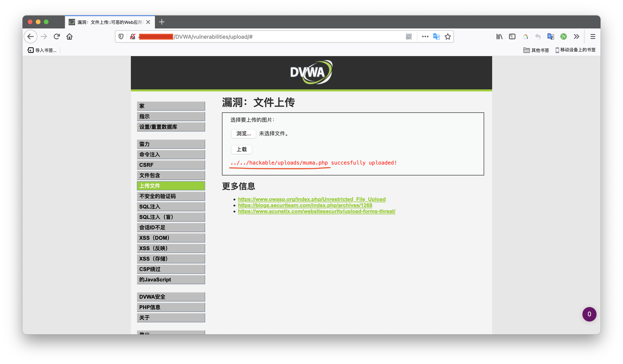Click the purple 0 counter badge
The image size is (623, 364).
point(589,314)
